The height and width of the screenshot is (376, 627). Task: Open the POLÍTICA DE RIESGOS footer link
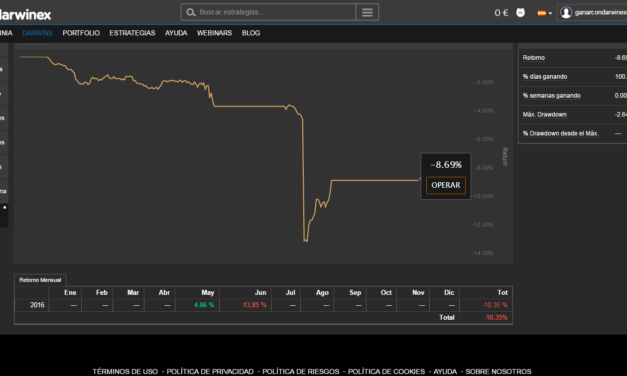click(x=301, y=372)
